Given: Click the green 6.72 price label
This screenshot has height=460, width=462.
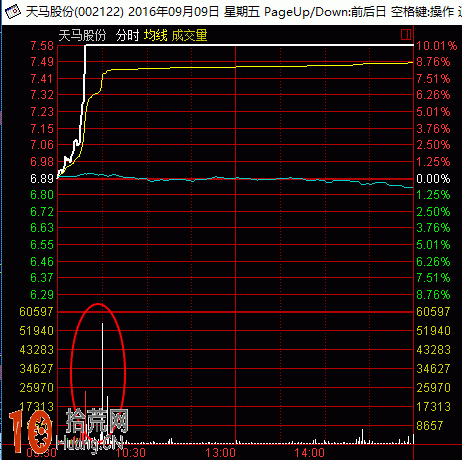Looking at the screenshot, I should pyautogui.click(x=42, y=211).
